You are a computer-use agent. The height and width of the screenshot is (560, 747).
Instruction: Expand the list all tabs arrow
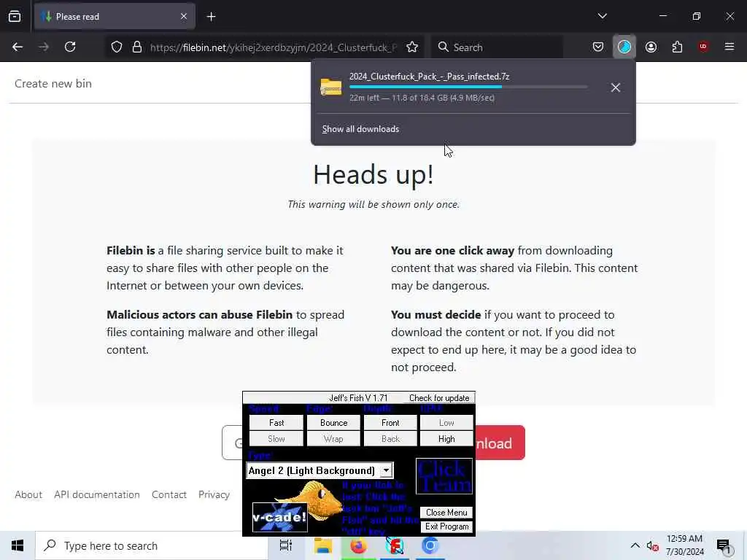tap(603, 16)
